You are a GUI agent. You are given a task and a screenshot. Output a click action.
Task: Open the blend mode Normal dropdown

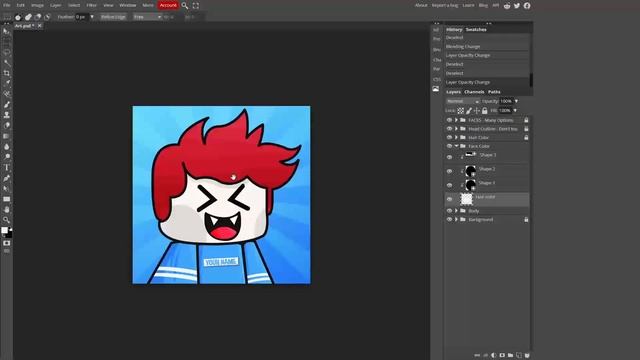coord(462,101)
